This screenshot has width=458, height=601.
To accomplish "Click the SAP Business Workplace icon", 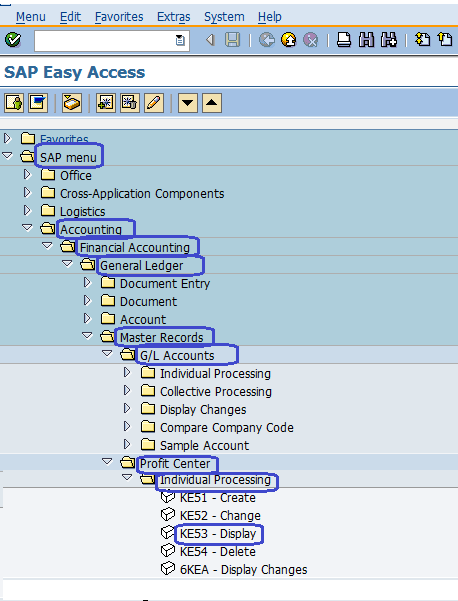I will pos(72,103).
